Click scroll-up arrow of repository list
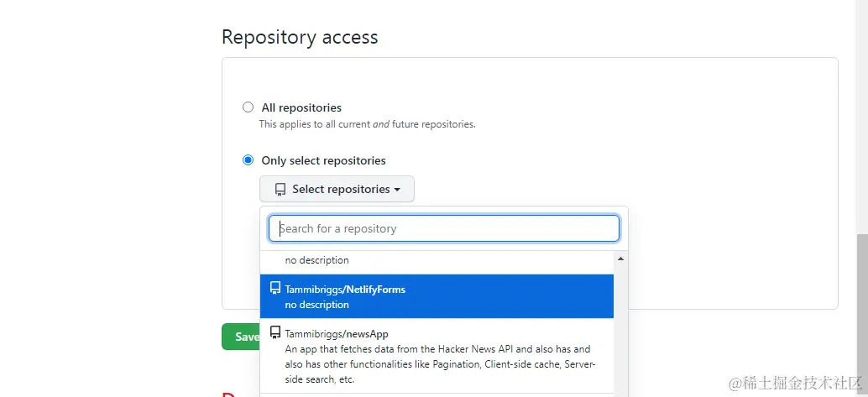 (x=620, y=259)
